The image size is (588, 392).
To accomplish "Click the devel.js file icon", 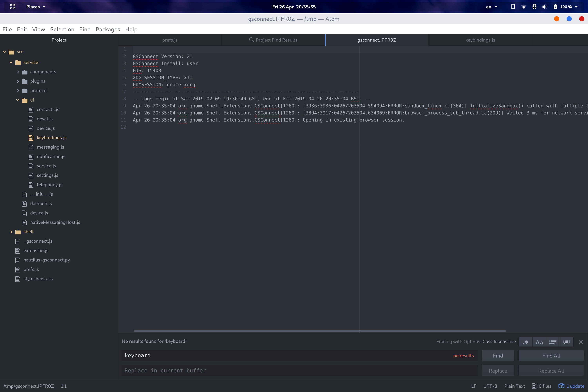I will pos(31,119).
